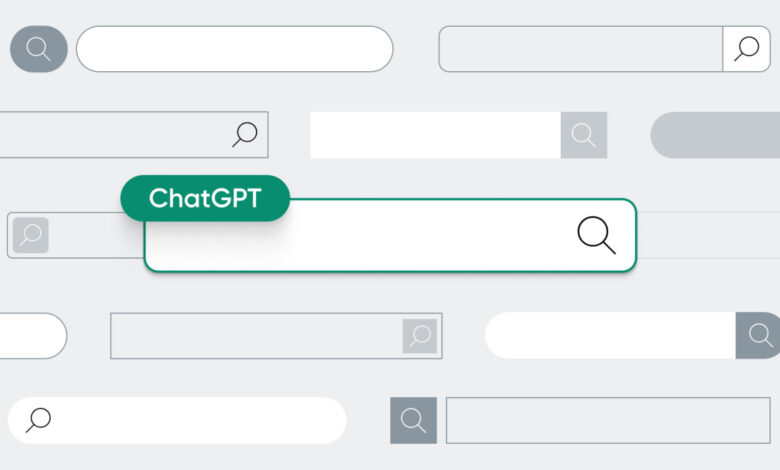Click the text area of the bottom white pill search bar
The height and width of the screenshot is (470, 780).
pos(195,420)
